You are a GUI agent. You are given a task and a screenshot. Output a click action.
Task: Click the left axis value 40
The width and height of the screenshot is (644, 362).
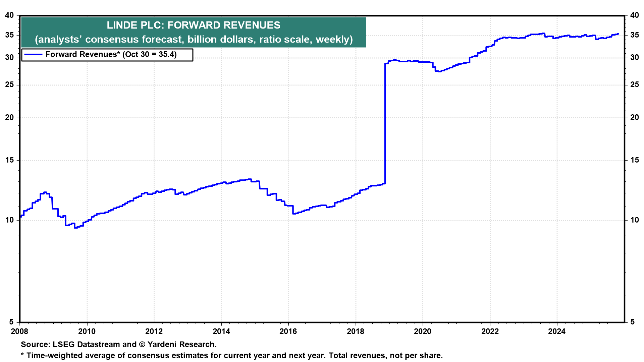[10, 15]
